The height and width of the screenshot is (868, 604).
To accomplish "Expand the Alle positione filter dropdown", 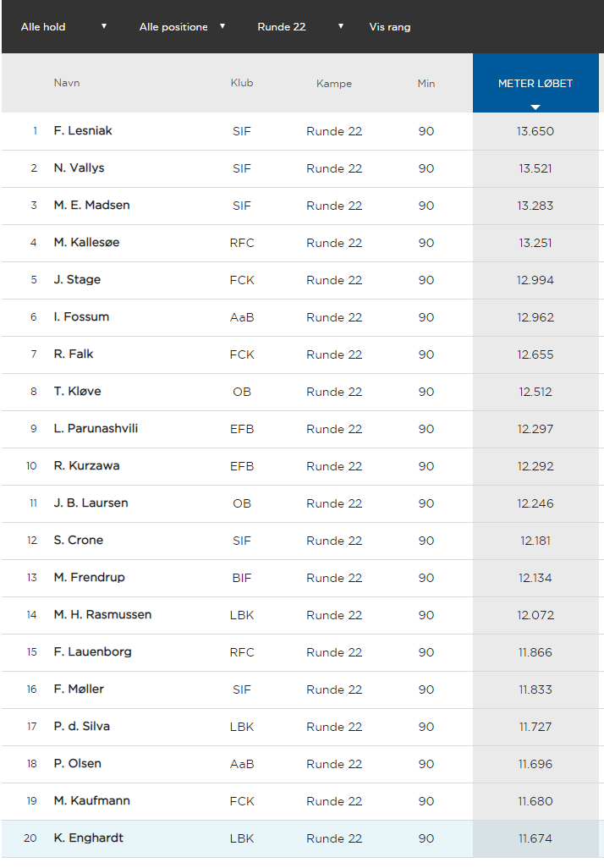I will pyautogui.click(x=182, y=26).
